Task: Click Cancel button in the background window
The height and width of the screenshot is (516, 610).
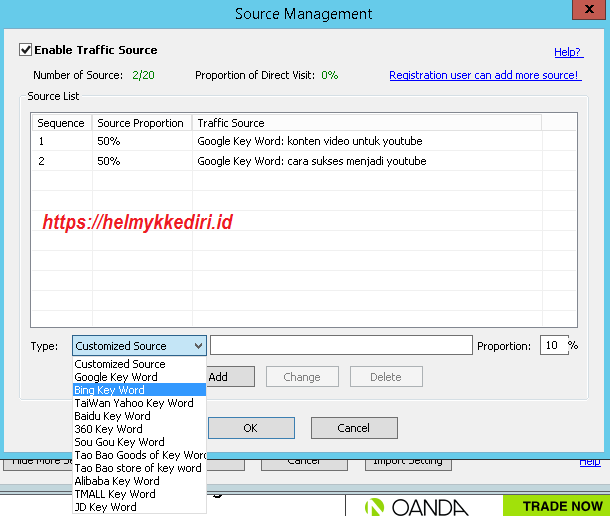Action: tap(304, 463)
